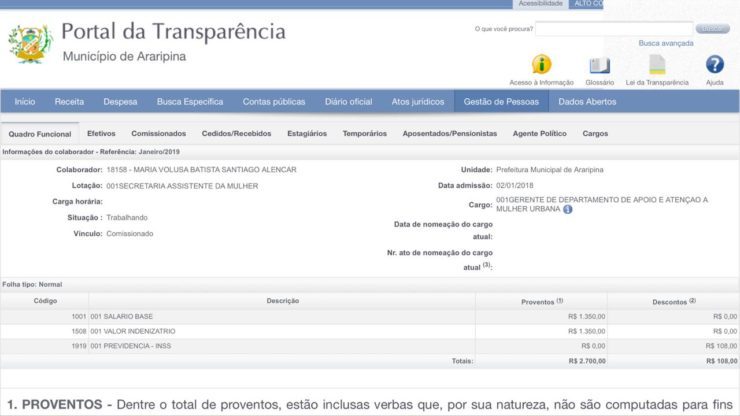Click the Portal da Transparência title
This screenshot has width=740, height=416.
(173, 32)
